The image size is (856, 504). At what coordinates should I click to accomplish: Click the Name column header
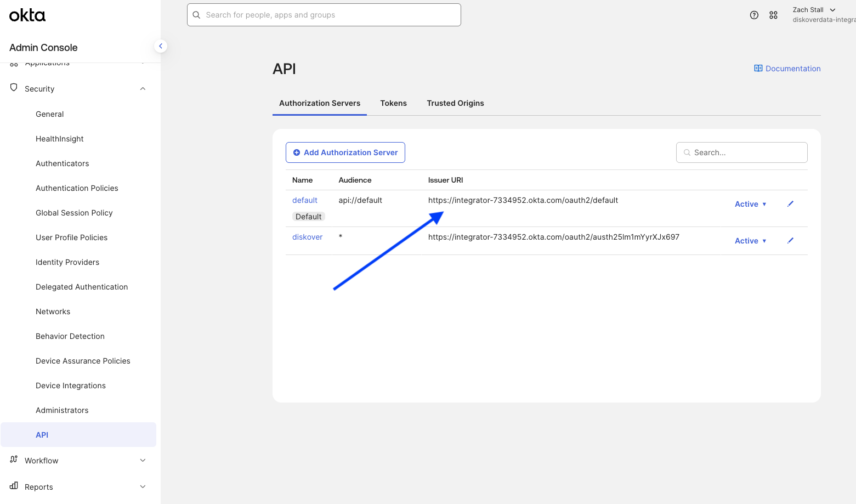click(x=302, y=180)
